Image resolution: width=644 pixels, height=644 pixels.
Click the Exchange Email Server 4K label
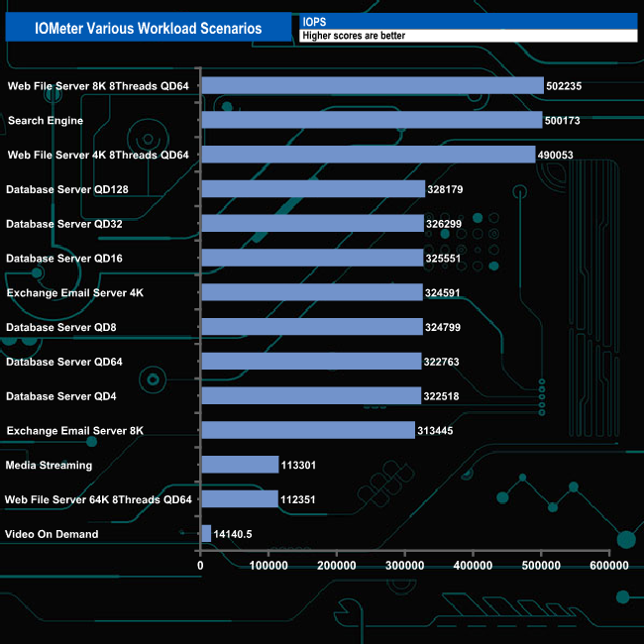point(75,293)
